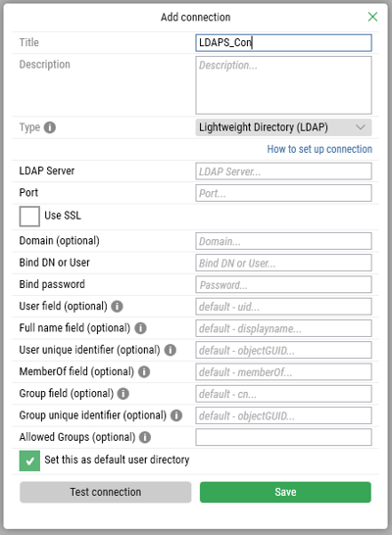Open the How to set up connection link
This screenshot has width=392, height=535.
coord(319,149)
